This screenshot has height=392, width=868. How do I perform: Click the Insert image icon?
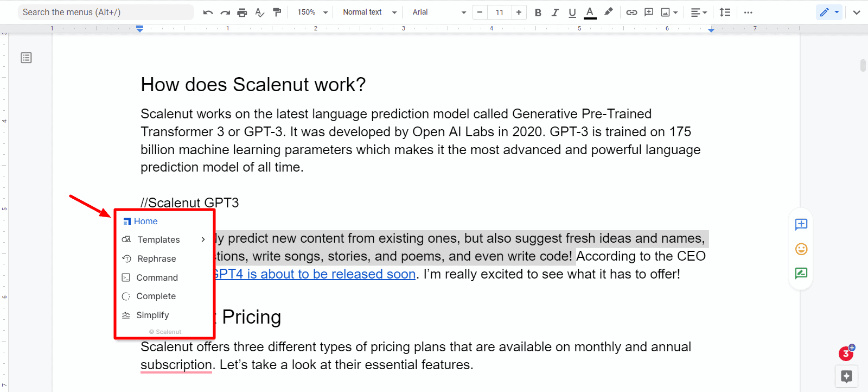pos(666,12)
